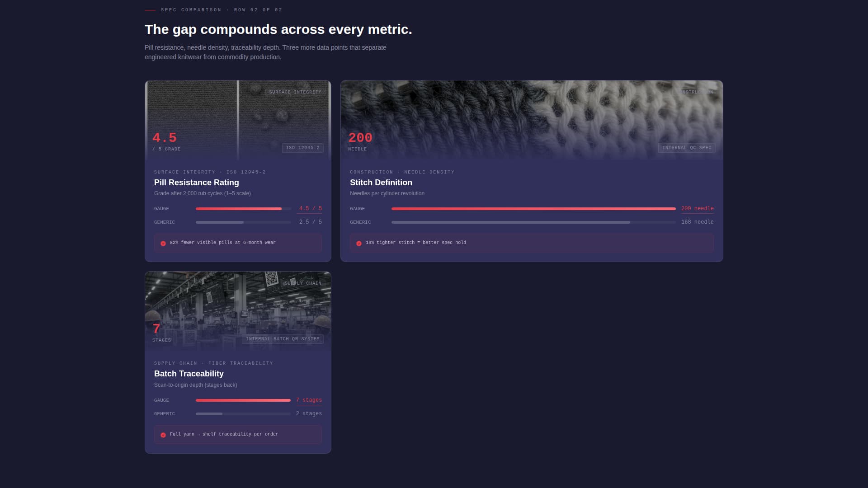Image resolution: width=868 pixels, height=488 pixels.
Task: Click the ISO 12945-2 badge on image
Action: coord(302,148)
